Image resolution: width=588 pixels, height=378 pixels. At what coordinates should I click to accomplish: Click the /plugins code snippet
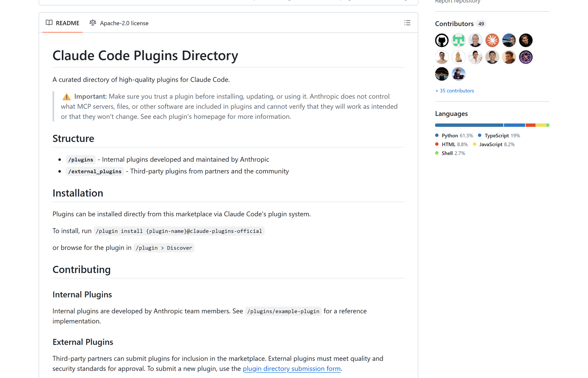pyautogui.click(x=81, y=159)
